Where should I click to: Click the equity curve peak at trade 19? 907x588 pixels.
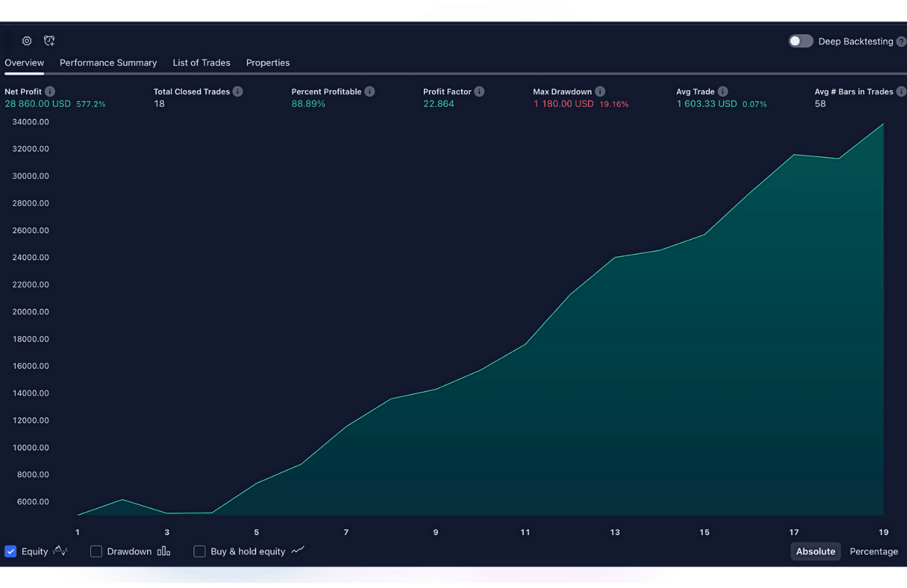(x=883, y=124)
